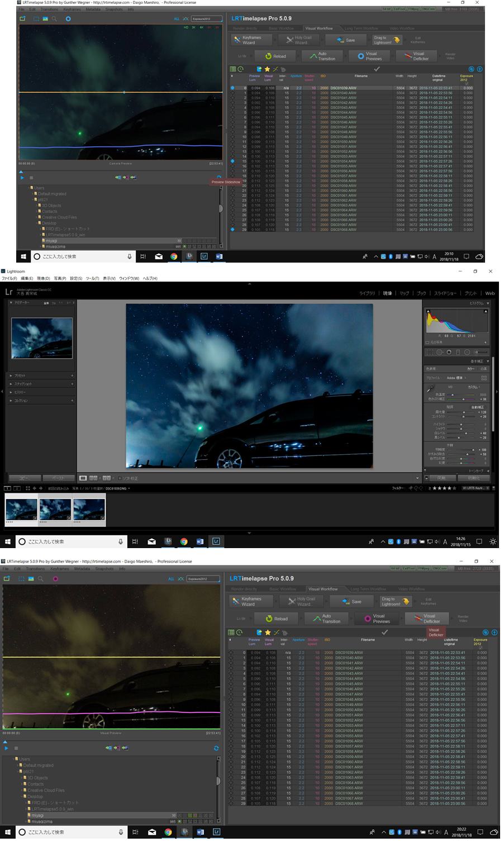Click the blue ring icon in top LRTimelapse preview toolbar
Image resolution: width=504 pixels, height=842 pixels.
click(68, 18)
